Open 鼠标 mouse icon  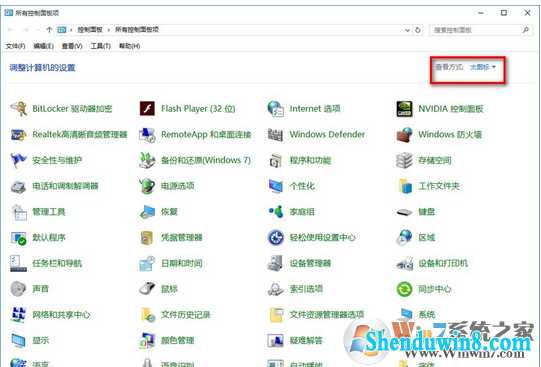(x=147, y=289)
